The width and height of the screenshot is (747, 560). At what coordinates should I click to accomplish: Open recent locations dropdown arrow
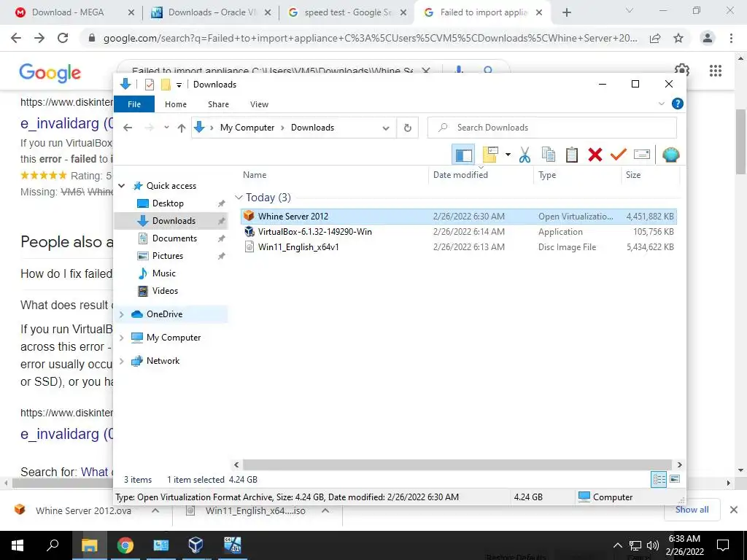(x=166, y=128)
